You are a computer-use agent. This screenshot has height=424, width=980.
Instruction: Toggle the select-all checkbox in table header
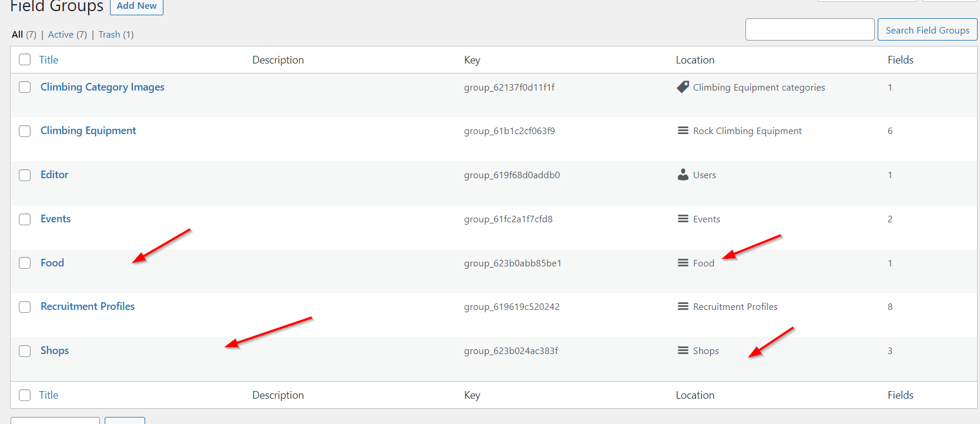click(x=25, y=59)
